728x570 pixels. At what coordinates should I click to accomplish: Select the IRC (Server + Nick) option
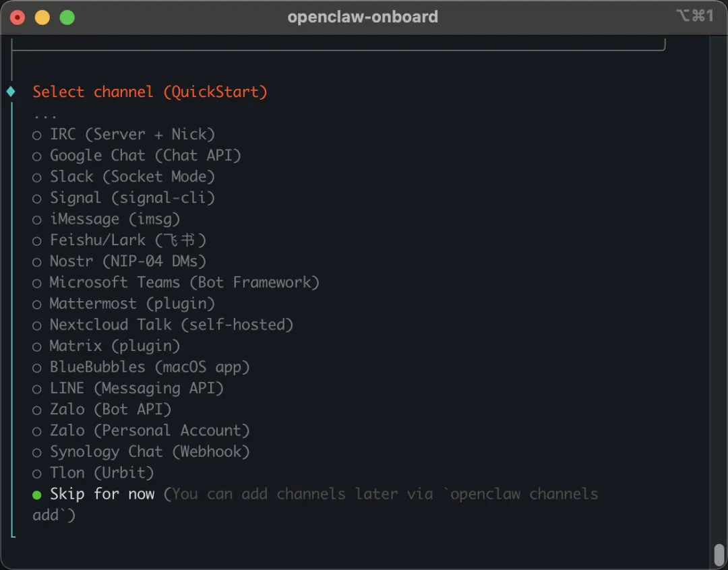point(123,135)
